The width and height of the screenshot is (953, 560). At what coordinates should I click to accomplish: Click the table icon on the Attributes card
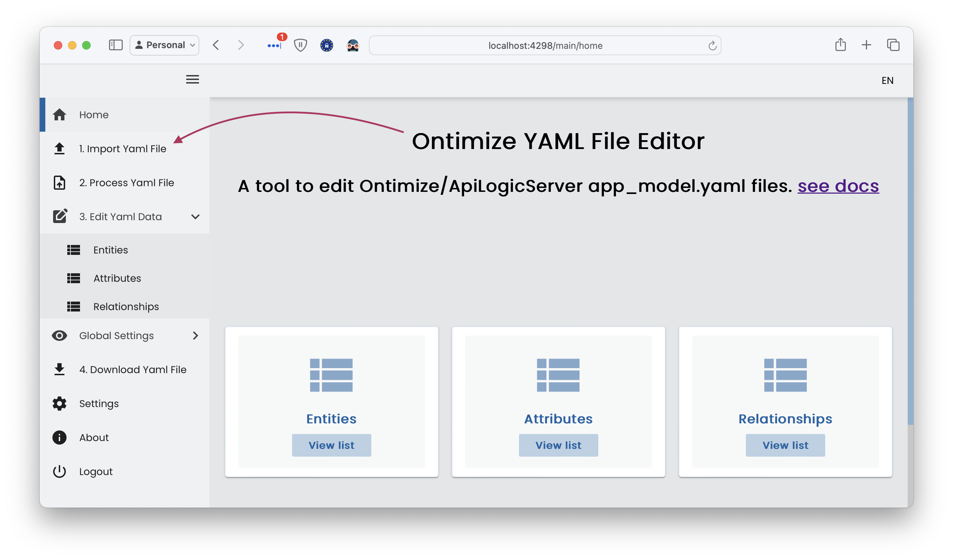(x=558, y=375)
